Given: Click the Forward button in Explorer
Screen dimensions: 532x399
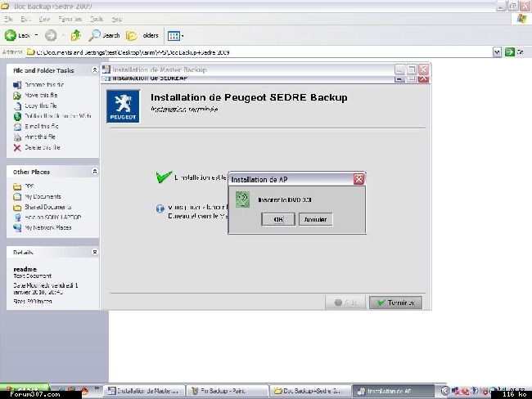Looking at the screenshot, I should tap(51, 35).
